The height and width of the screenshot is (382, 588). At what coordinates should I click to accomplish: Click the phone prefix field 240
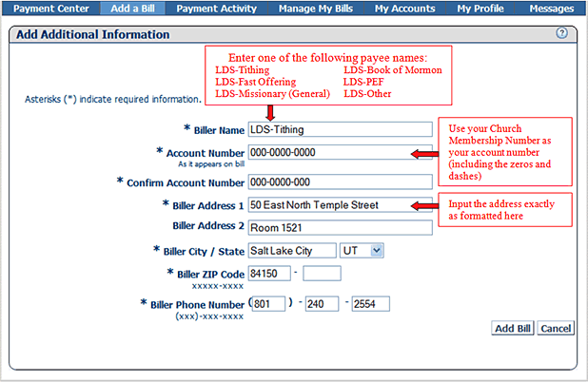[322, 304]
